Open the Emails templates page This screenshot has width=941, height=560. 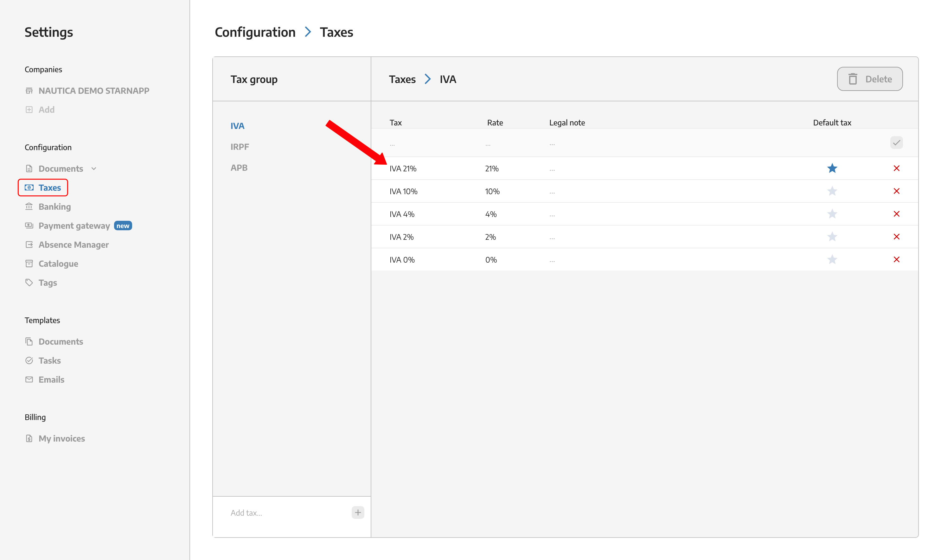pyautogui.click(x=51, y=379)
